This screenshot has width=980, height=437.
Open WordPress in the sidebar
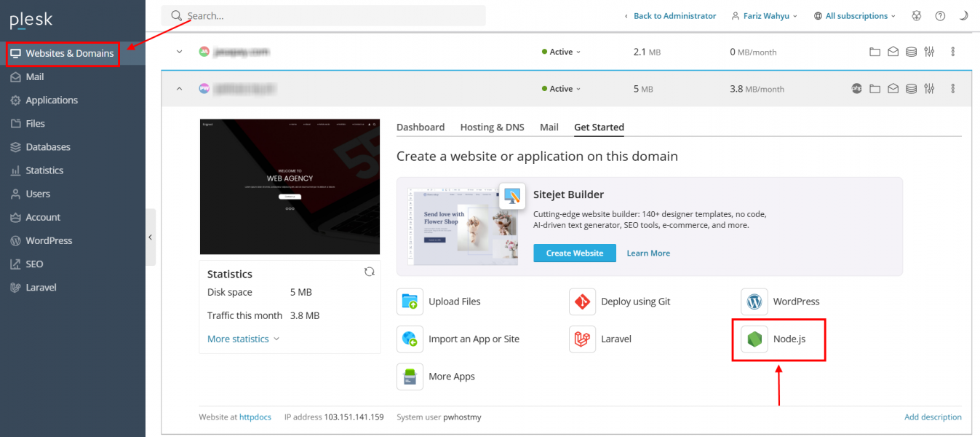click(73, 240)
